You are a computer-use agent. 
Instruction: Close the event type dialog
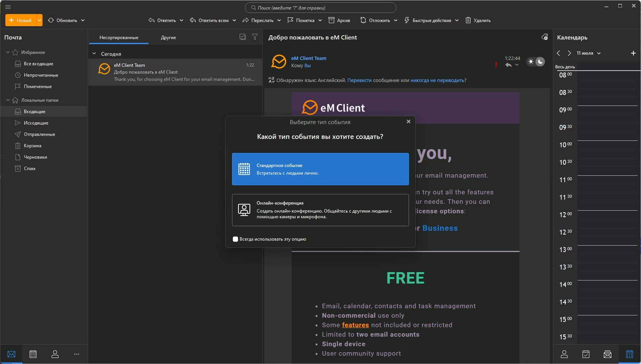pos(409,121)
